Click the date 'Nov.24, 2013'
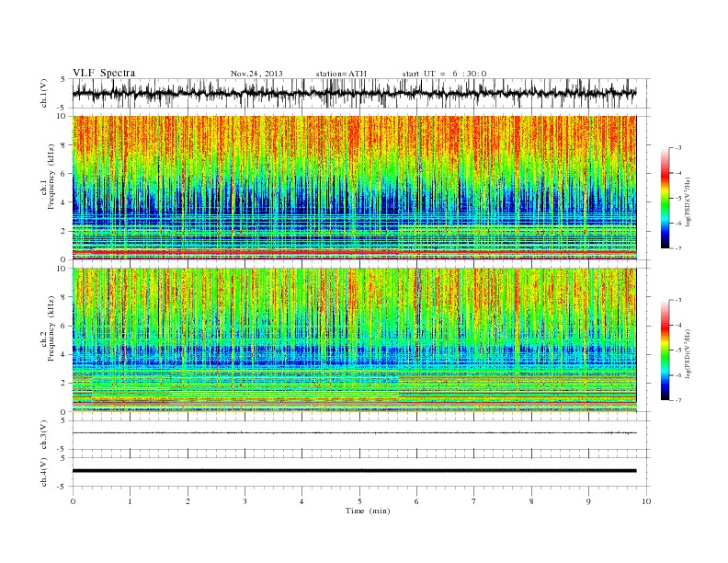Screen dimensions: 728x563 click(256, 74)
